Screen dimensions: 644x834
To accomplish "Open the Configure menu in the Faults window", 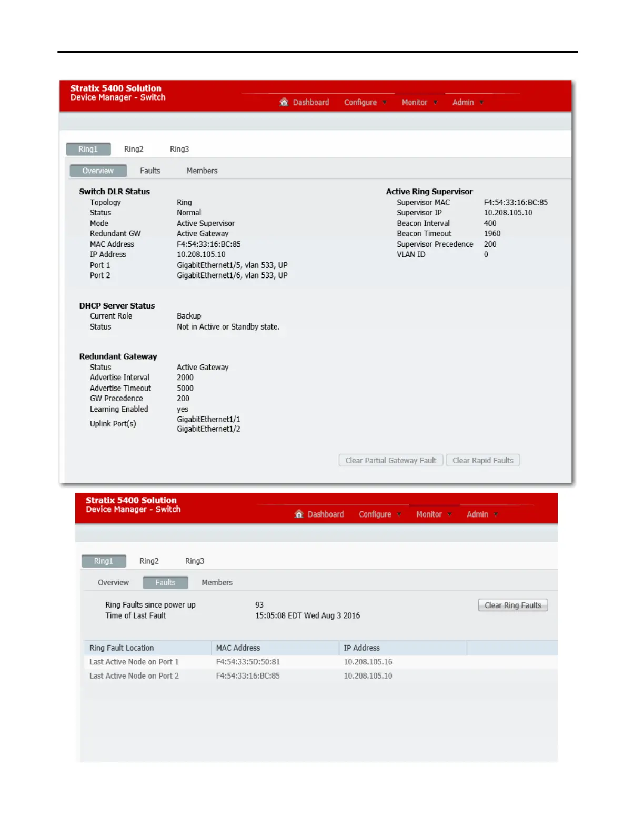I will 375,514.
